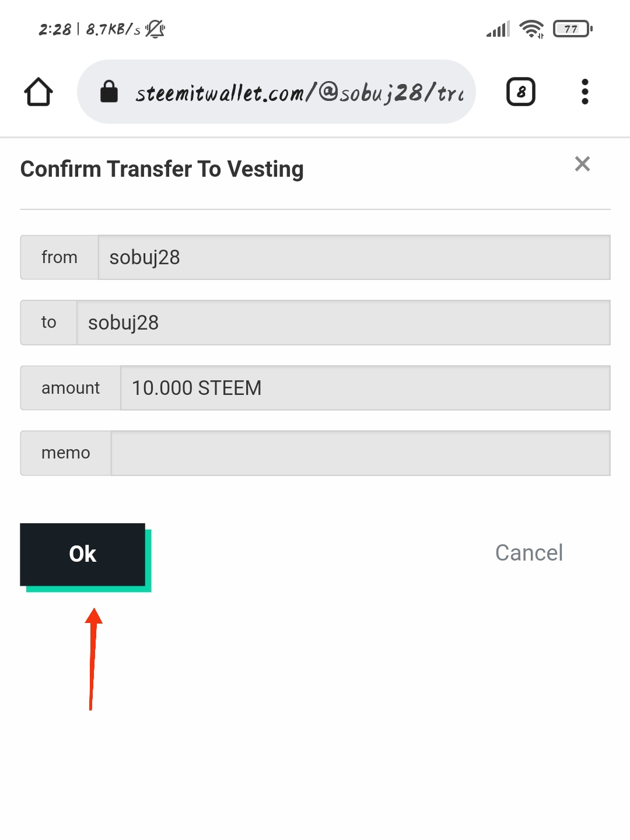Select the amount field with 10.000 STEEM
The height and width of the screenshot is (840, 630).
[x=365, y=388]
